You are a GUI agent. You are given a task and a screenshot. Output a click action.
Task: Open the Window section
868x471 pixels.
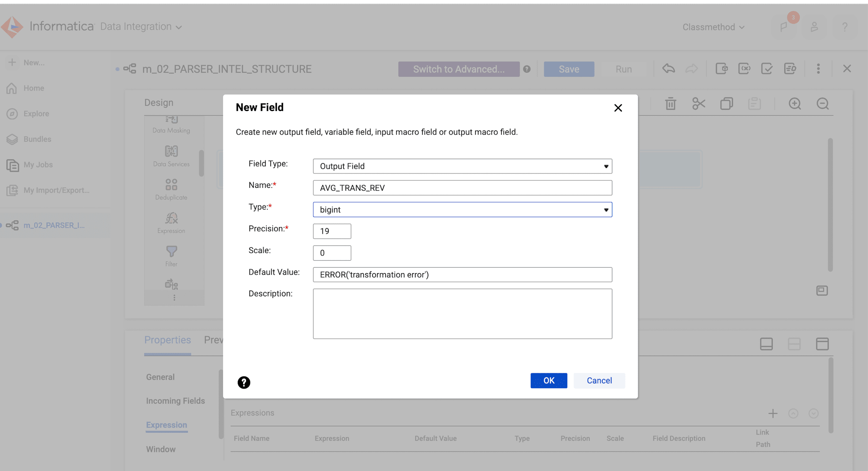pos(161,449)
